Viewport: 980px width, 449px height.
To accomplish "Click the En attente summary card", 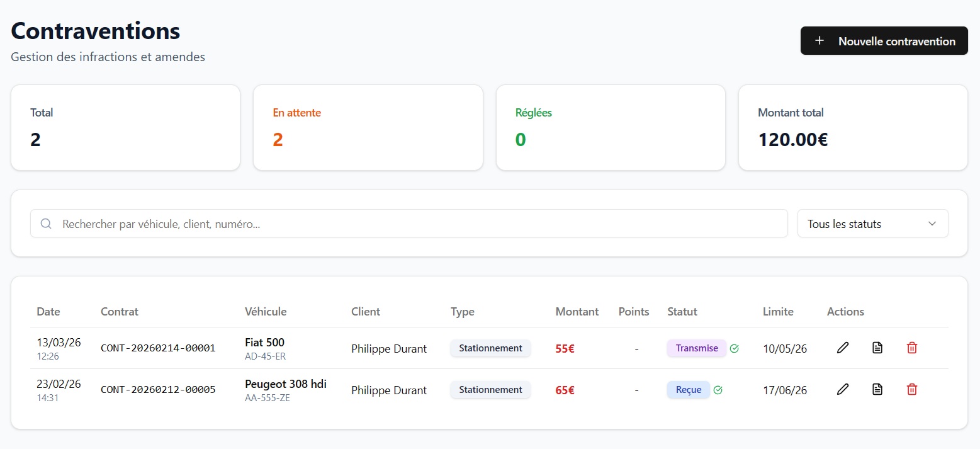I will pos(368,127).
